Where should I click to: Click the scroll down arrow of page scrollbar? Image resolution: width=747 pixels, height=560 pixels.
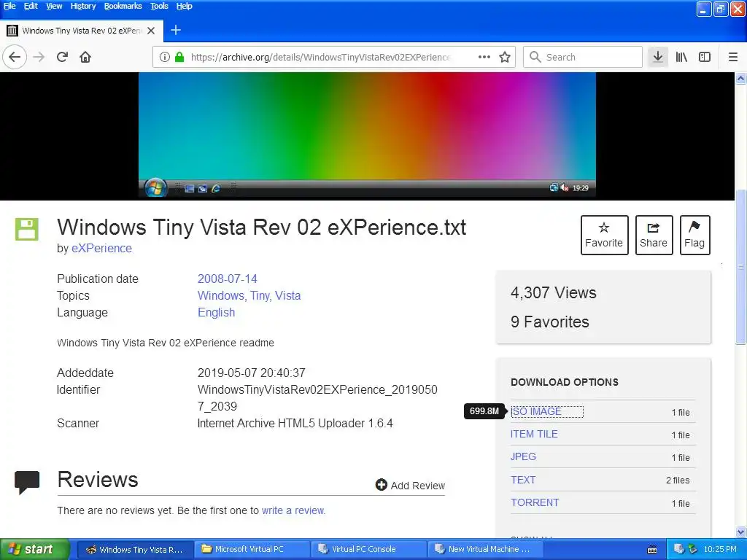coord(740,532)
